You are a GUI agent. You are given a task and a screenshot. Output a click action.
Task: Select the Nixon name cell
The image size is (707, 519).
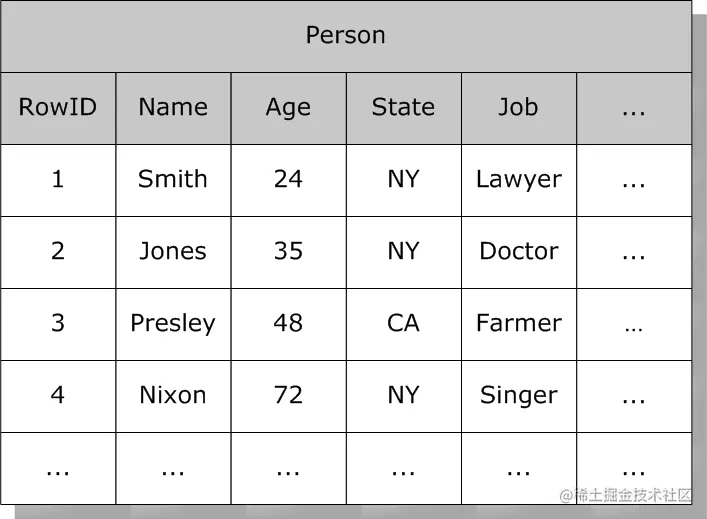[173, 395]
